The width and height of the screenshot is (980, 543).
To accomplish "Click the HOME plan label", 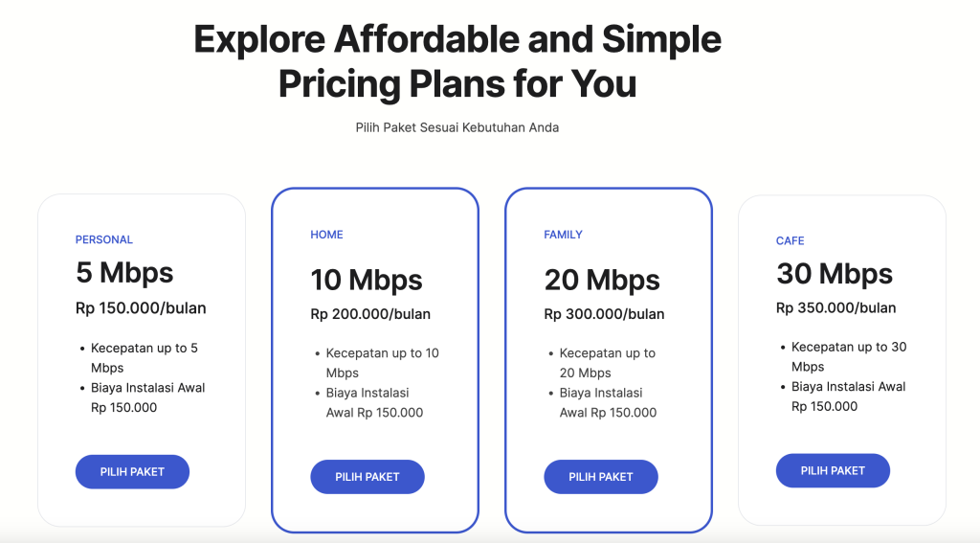I will click(326, 235).
